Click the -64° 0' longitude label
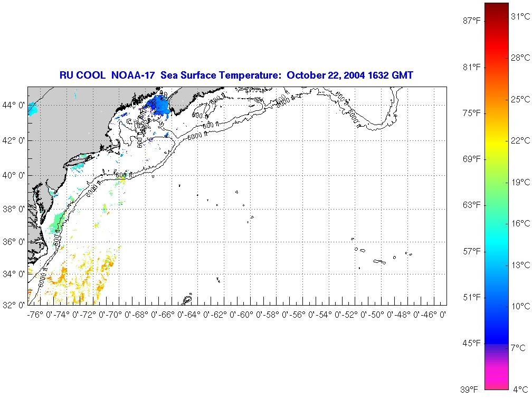Image resolution: width=532 pixels, height=398 pixels. pos(197,315)
